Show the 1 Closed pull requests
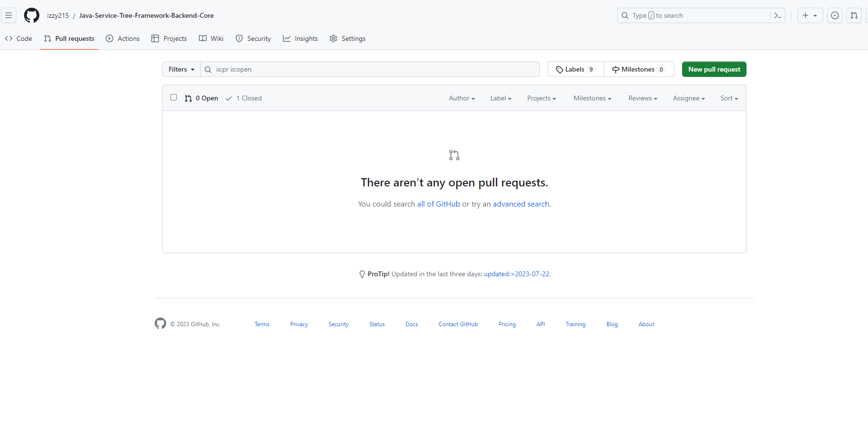This screenshot has width=868, height=429. click(x=244, y=98)
